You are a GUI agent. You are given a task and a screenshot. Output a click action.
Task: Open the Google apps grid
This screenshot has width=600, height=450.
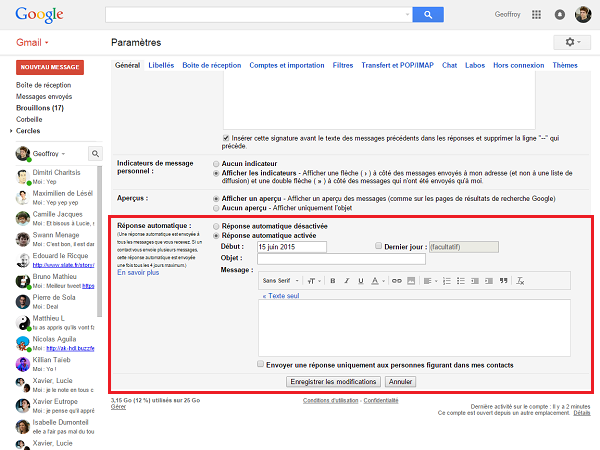(x=536, y=15)
